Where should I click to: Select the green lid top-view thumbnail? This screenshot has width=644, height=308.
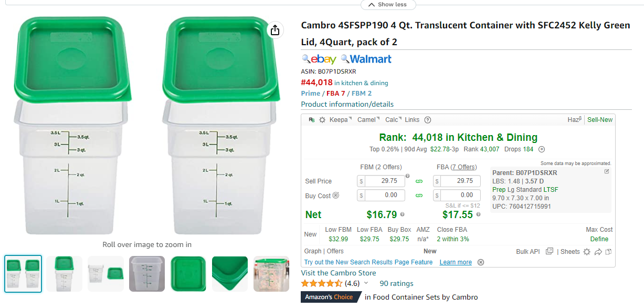pyautogui.click(x=189, y=274)
